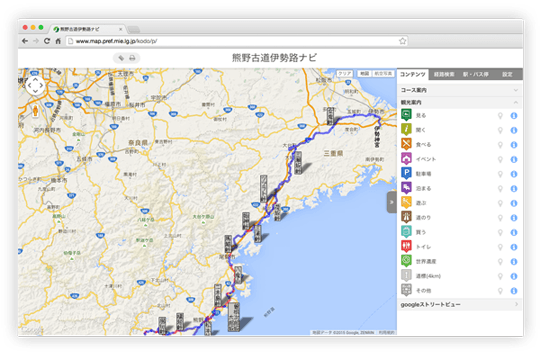Expand the コース案内 section

click(x=460, y=90)
